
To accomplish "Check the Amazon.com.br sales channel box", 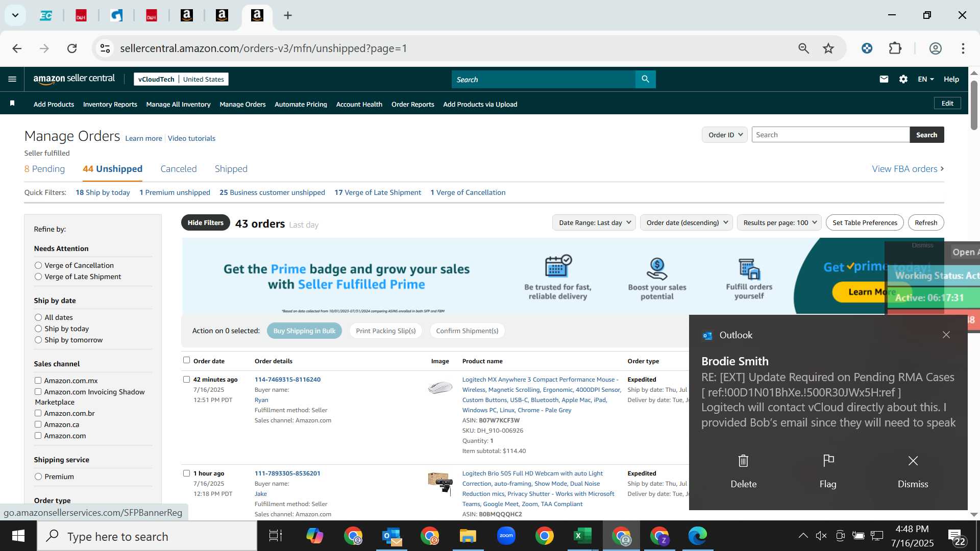I will tap(38, 413).
